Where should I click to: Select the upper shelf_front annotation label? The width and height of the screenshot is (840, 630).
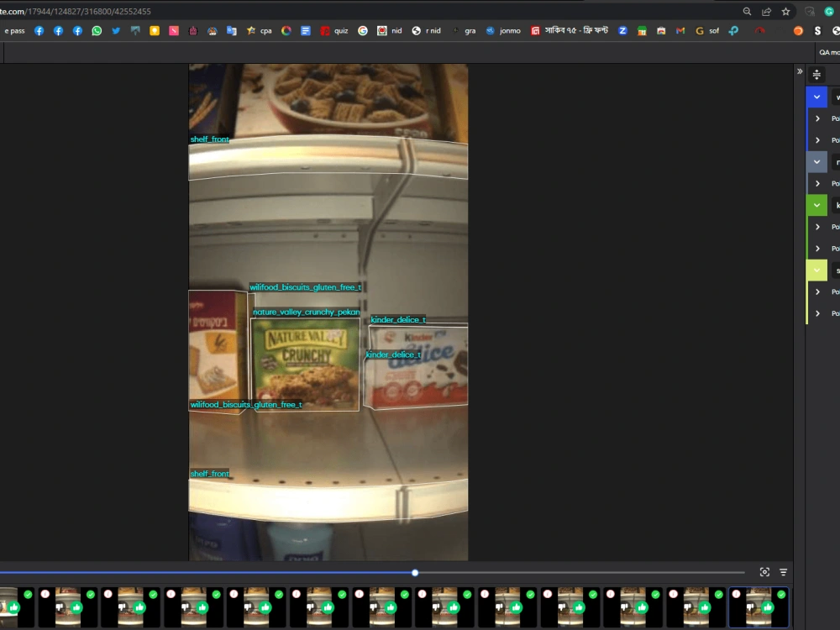coord(209,139)
